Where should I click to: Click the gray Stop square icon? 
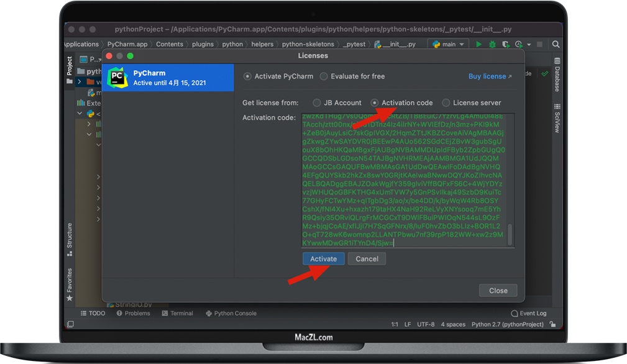click(539, 44)
